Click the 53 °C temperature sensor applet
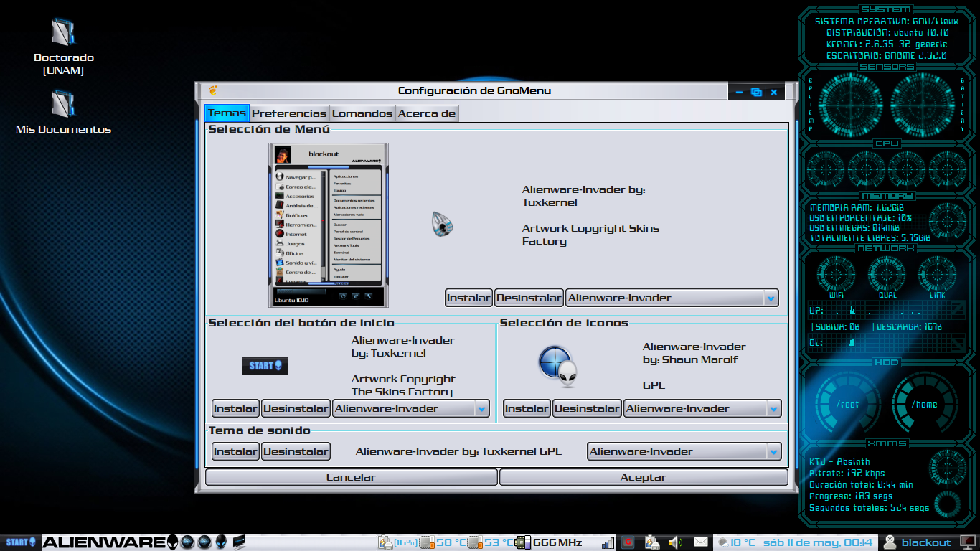Viewport: 980px width, 551px height. [490, 542]
